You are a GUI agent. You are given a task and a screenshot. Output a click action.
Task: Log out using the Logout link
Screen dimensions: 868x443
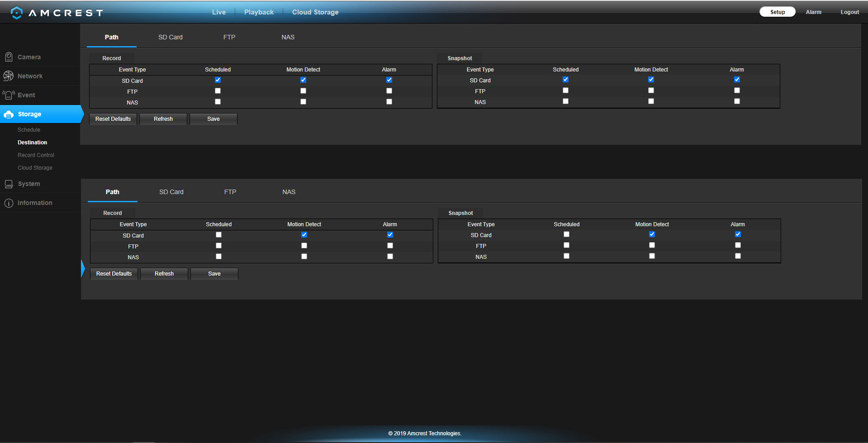point(849,12)
